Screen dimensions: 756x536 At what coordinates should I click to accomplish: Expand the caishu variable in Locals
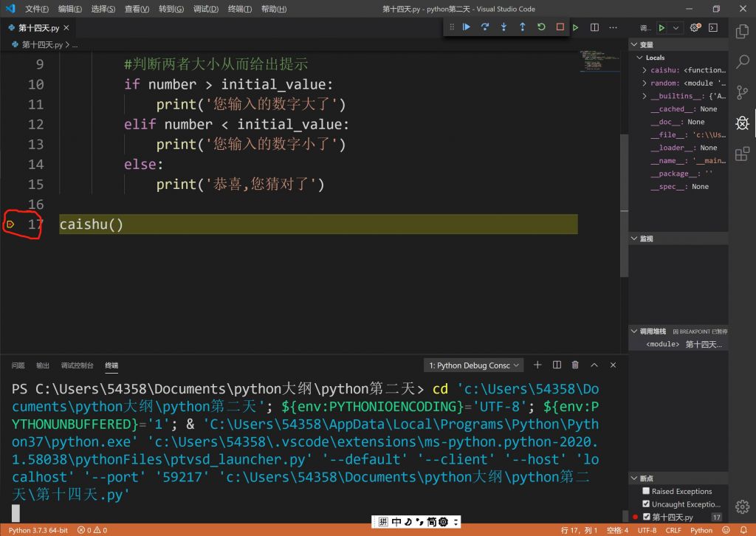[x=645, y=70]
